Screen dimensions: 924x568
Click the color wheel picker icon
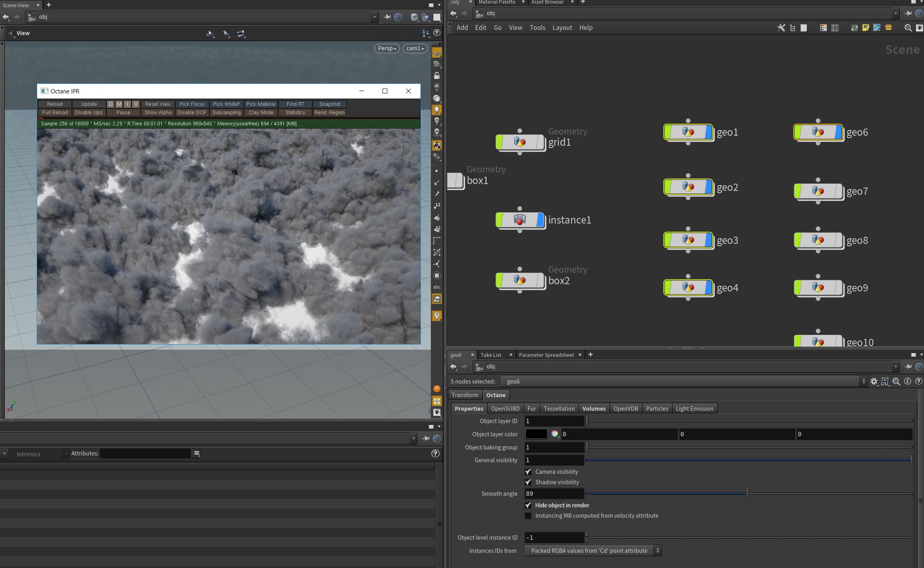point(554,434)
